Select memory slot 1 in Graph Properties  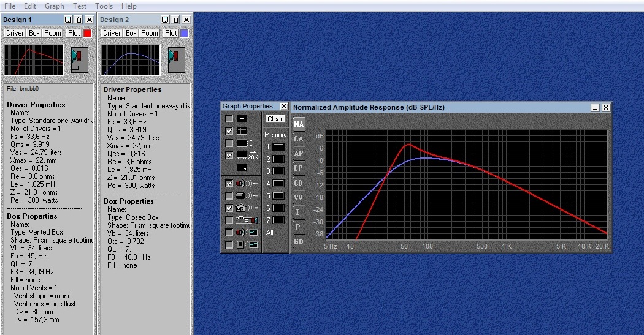pos(278,147)
